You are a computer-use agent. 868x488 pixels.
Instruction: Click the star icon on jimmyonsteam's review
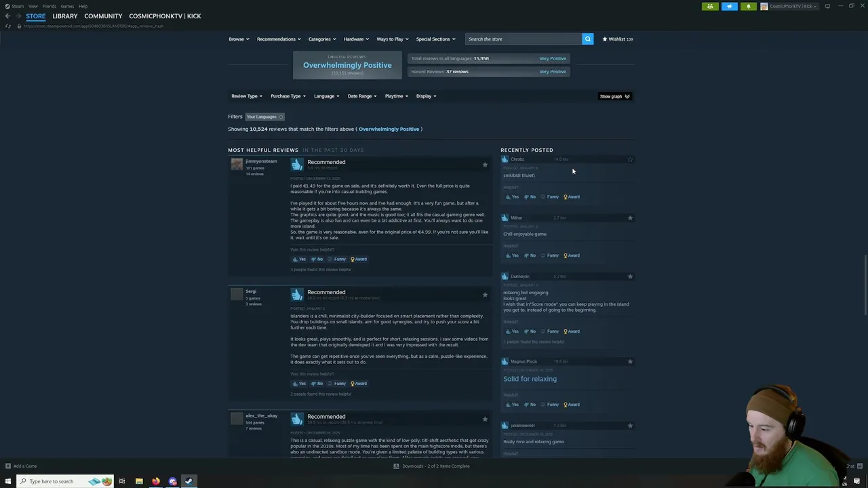pyautogui.click(x=485, y=165)
